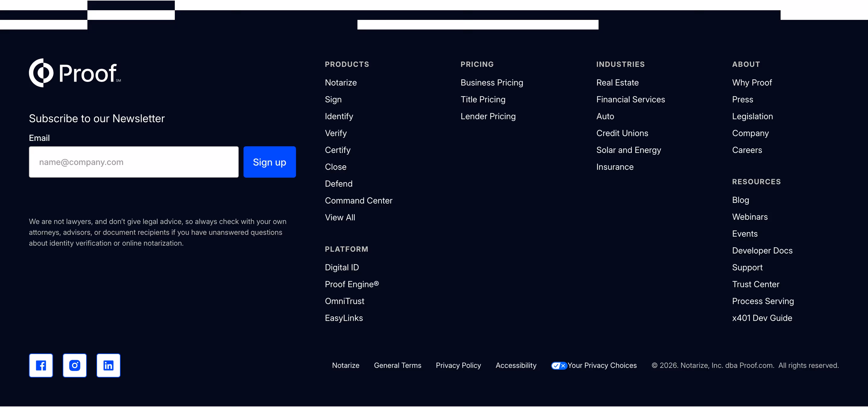Open the Careers link
The height and width of the screenshot is (407, 868).
click(x=747, y=150)
